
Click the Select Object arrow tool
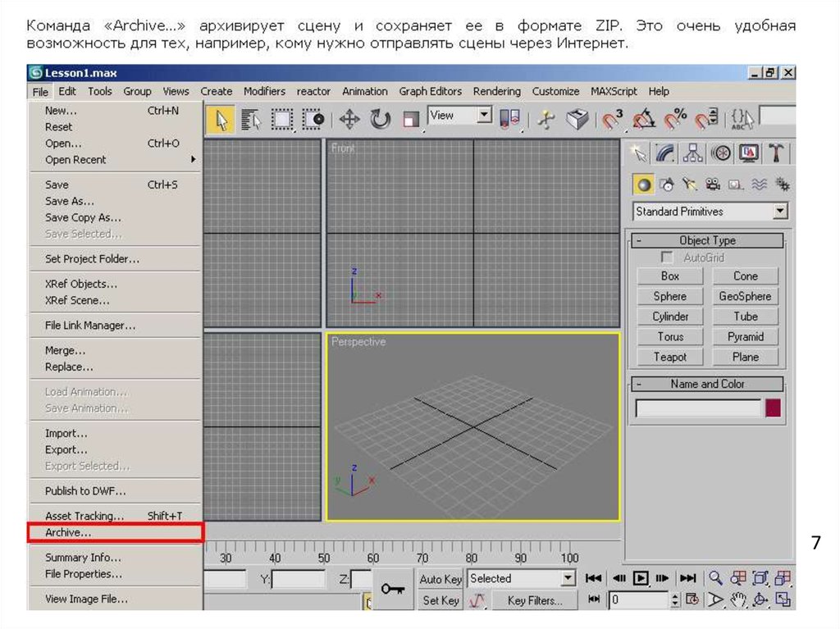coord(221,120)
